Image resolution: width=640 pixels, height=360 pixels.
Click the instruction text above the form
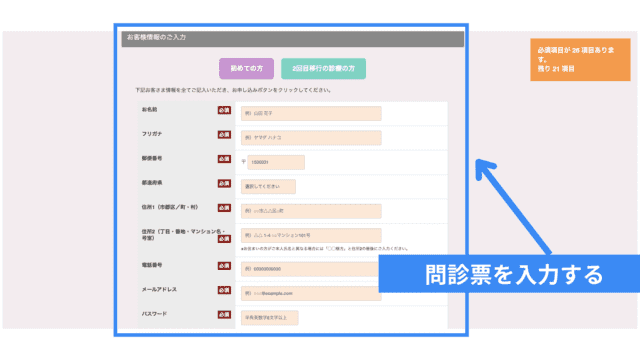(x=233, y=90)
